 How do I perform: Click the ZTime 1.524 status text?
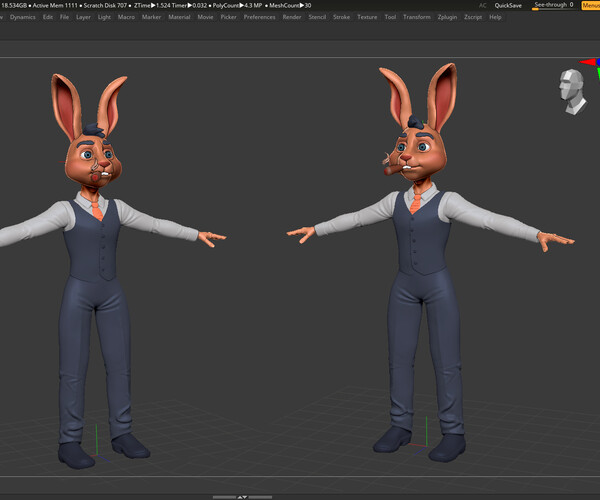click(151, 5)
